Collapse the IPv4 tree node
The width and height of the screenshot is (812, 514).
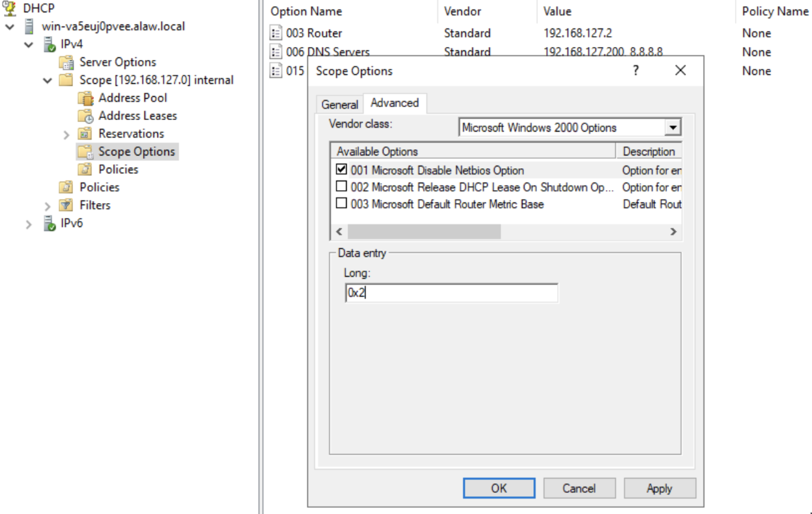(28, 44)
